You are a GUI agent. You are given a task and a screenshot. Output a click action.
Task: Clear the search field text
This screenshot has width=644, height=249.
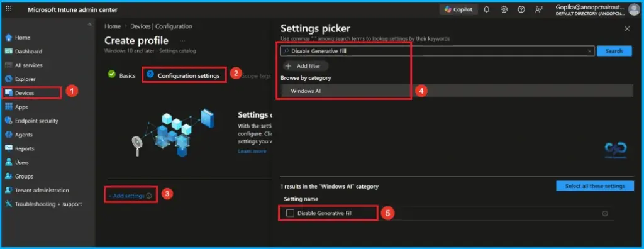589,51
